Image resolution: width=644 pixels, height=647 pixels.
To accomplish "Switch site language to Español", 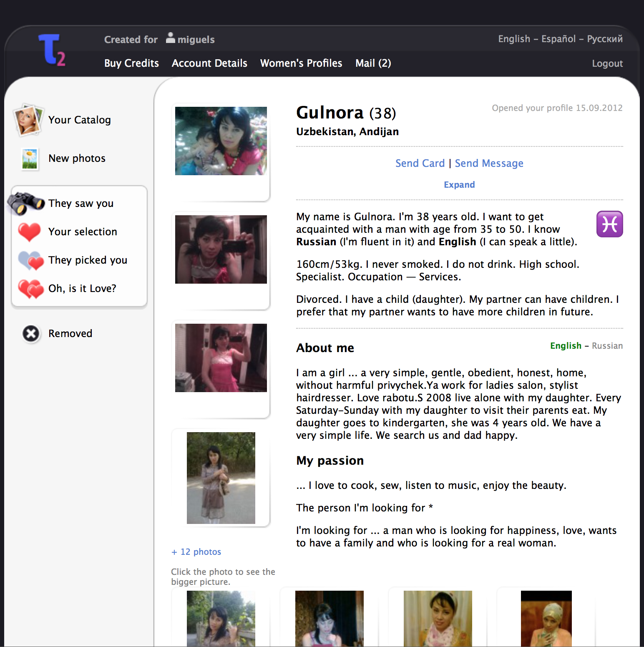I will click(558, 39).
